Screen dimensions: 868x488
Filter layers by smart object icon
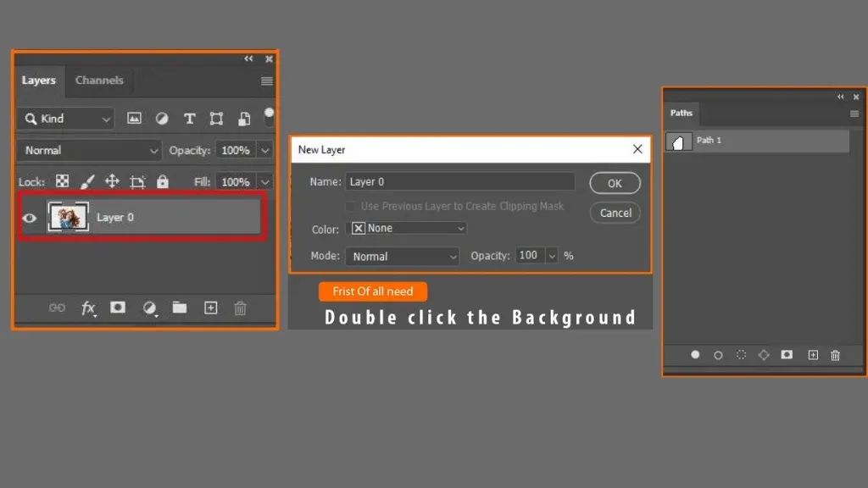[x=244, y=119]
